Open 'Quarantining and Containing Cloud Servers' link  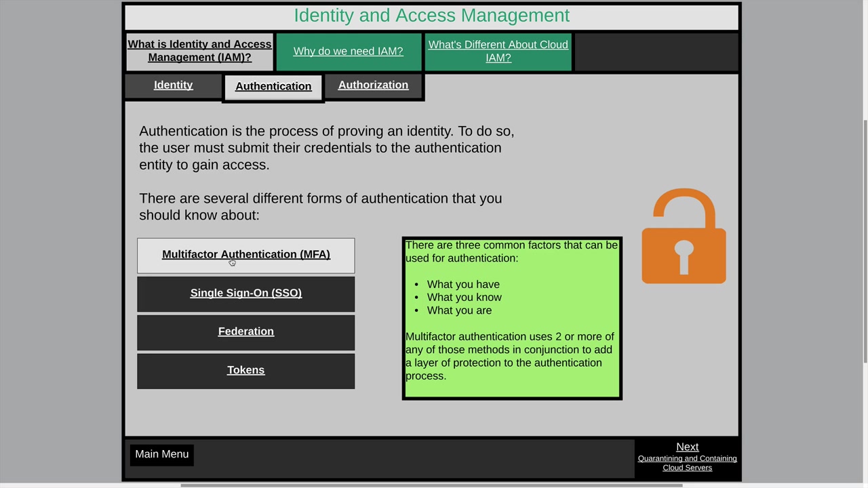coord(688,464)
